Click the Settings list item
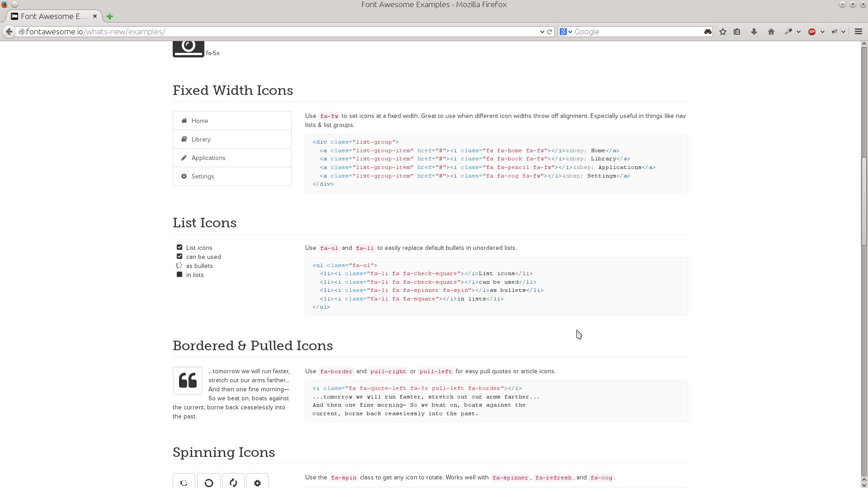 pos(232,176)
